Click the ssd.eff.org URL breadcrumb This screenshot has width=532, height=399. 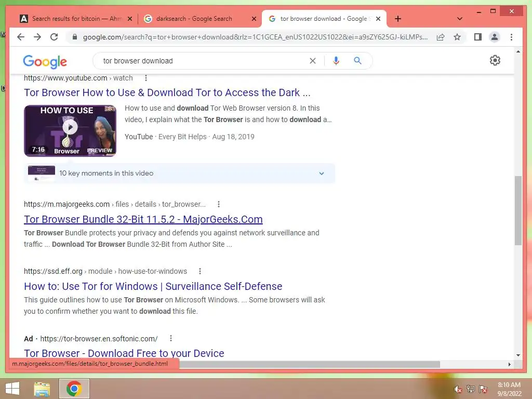point(105,271)
